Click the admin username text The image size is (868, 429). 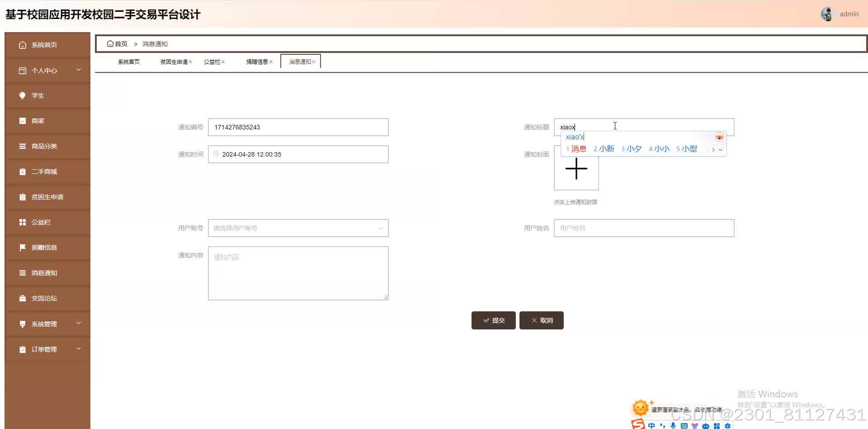pyautogui.click(x=849, y=14)
